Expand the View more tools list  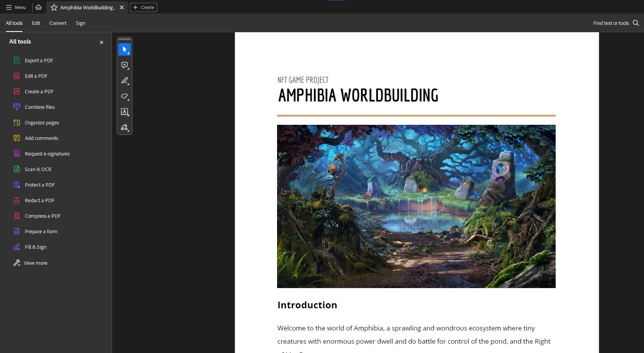pos(35,263)
